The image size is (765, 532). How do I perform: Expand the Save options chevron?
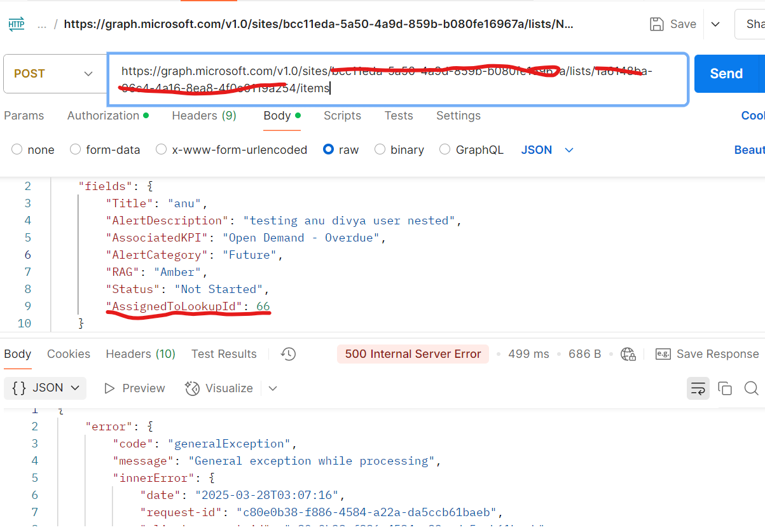point(715,24)
